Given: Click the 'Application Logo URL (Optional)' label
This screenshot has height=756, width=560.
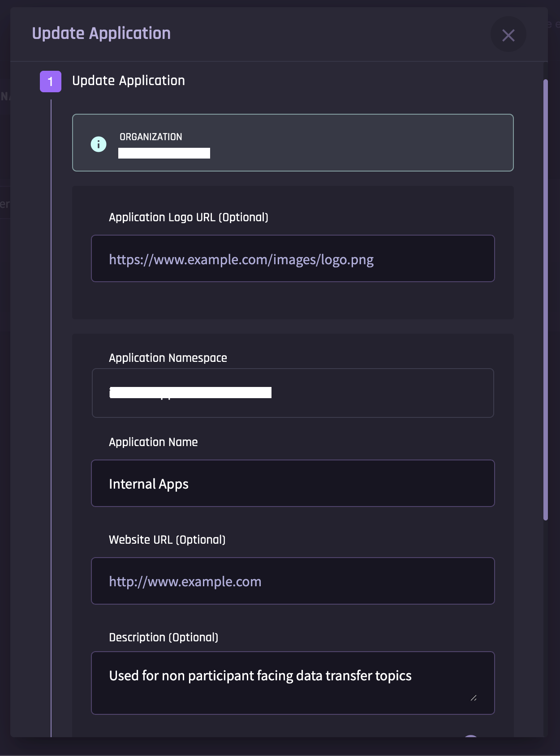Looking at the screenshot, I should tap(189, 217).
